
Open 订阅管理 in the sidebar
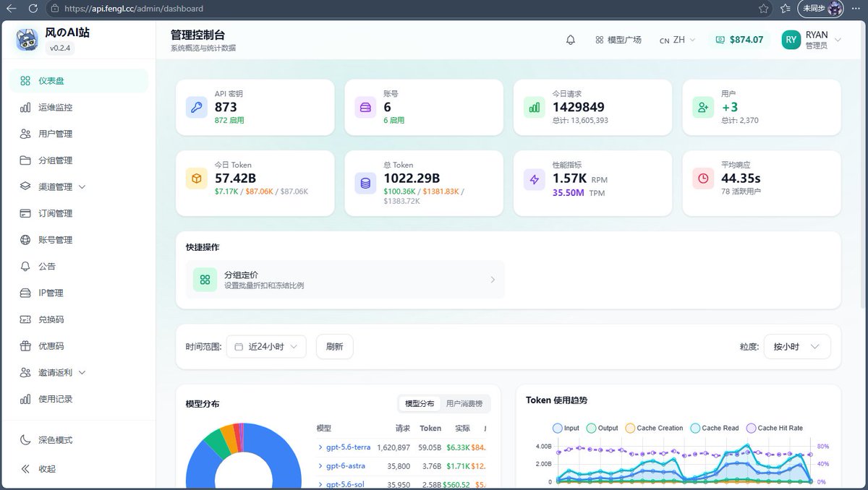[x=78, y=213]
